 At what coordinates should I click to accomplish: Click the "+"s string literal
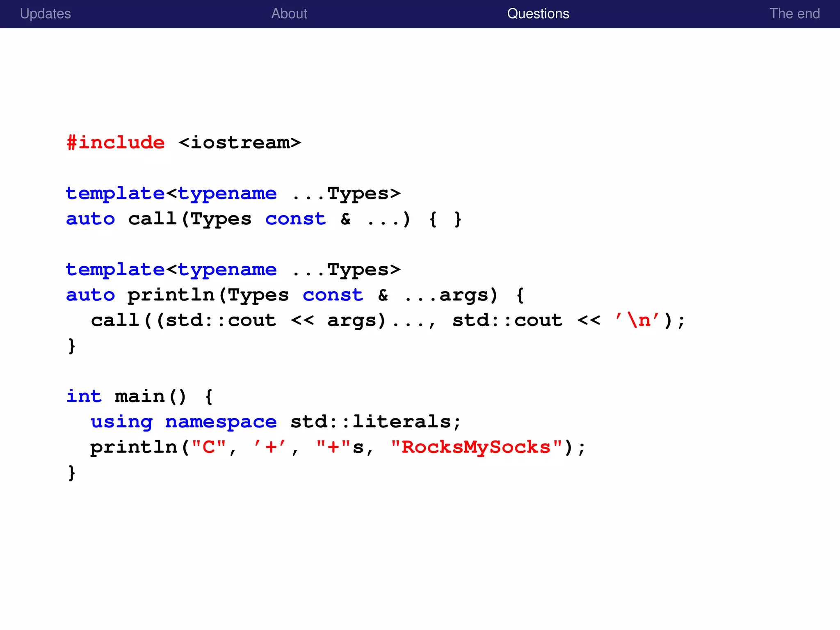[340, 447]
